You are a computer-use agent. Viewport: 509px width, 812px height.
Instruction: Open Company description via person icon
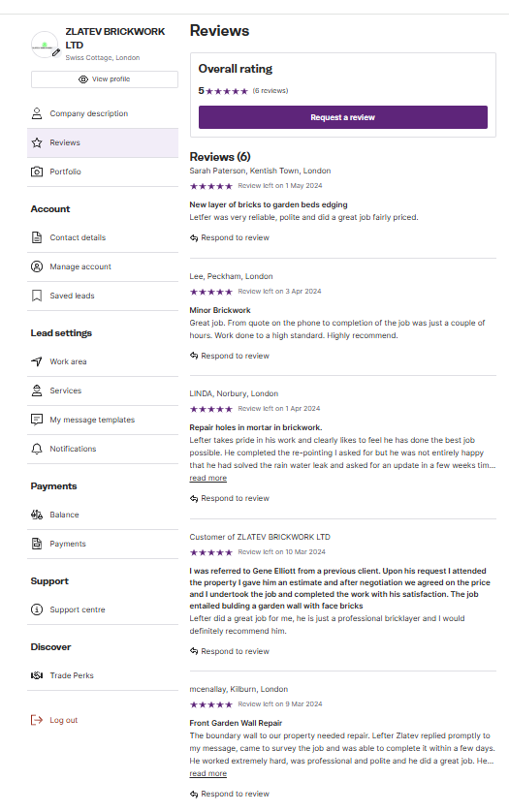tap(37, 113)
